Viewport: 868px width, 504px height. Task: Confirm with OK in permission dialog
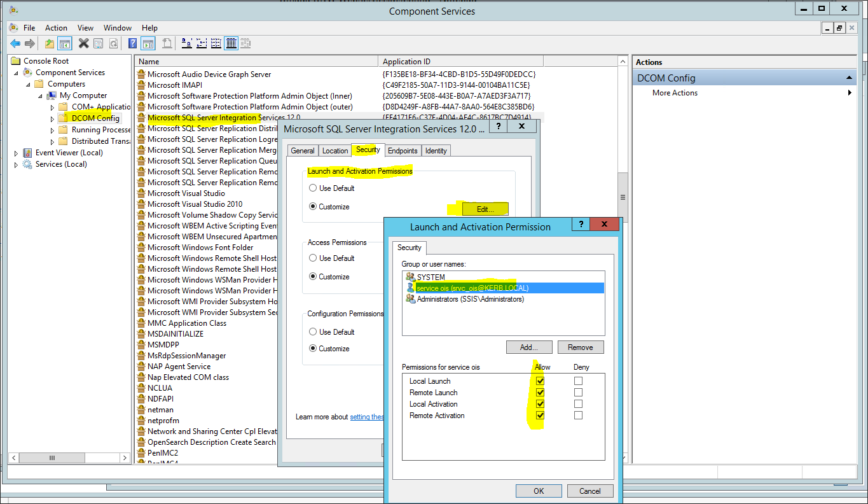point(539,491)
